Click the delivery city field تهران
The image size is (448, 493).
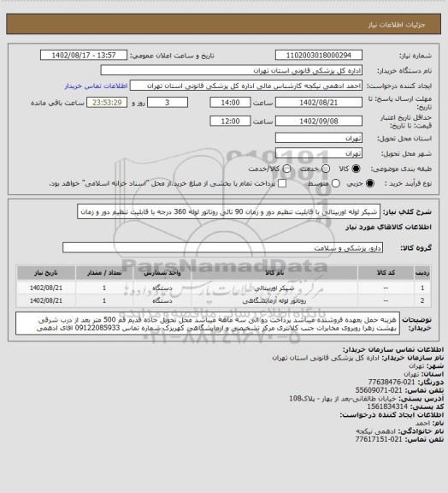[x=319, y=153]
